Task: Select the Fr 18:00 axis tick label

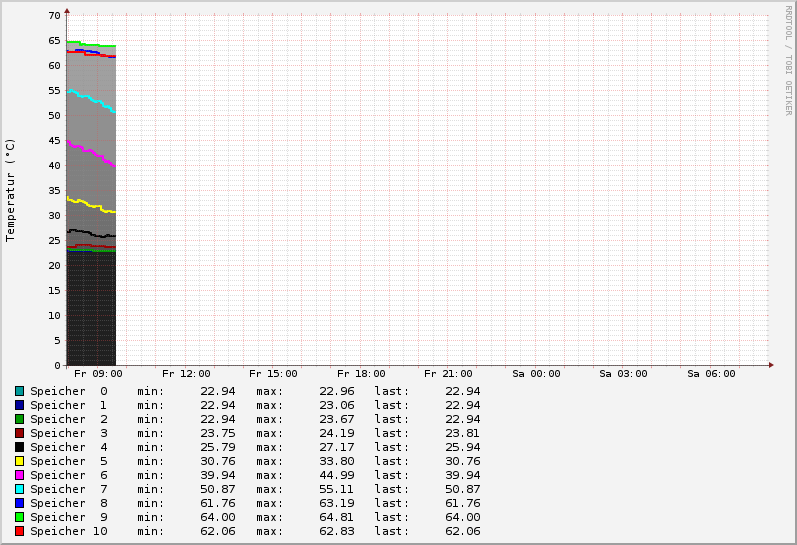Action: [361, 374]
